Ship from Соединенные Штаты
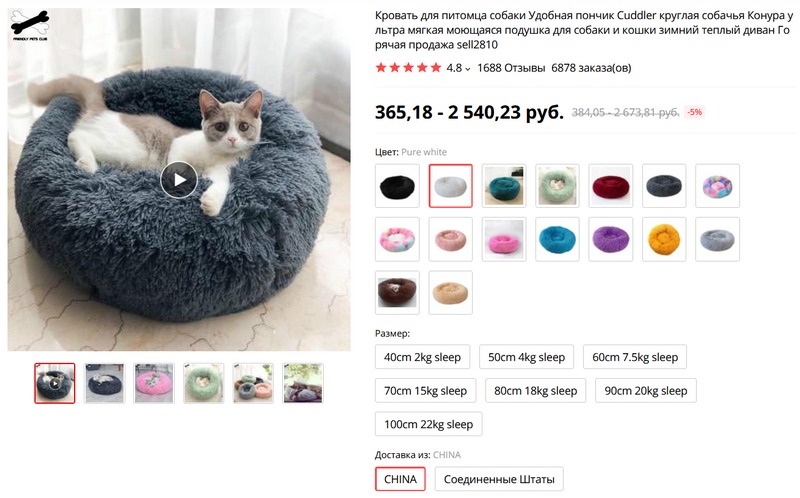 (x=499, y=479)
